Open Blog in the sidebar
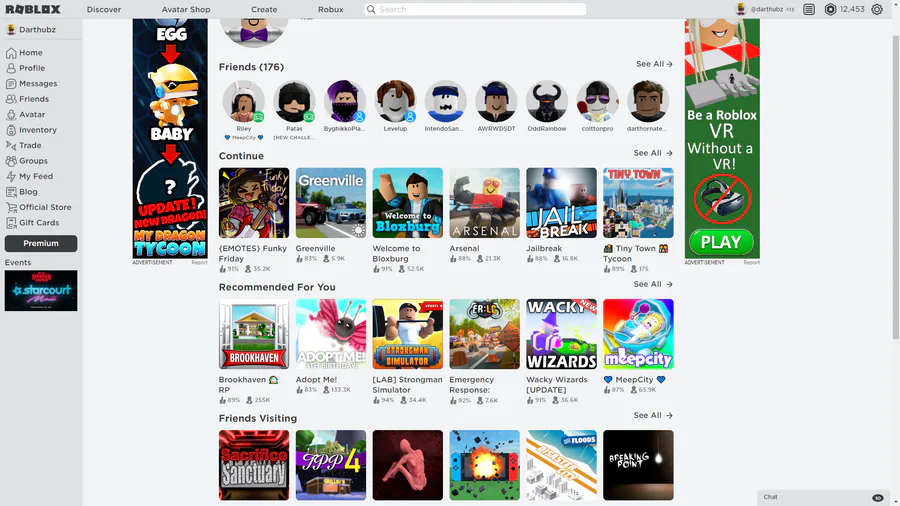 (22, 192)
